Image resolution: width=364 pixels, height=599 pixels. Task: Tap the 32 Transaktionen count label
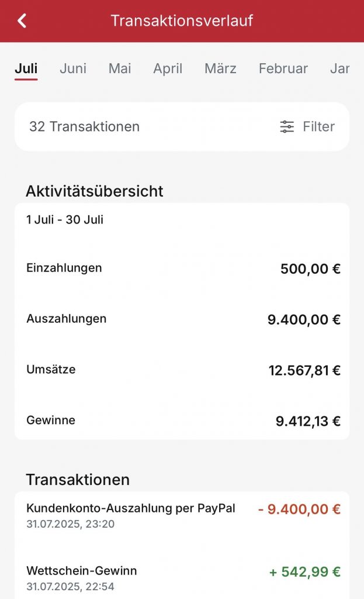[84, 127]
